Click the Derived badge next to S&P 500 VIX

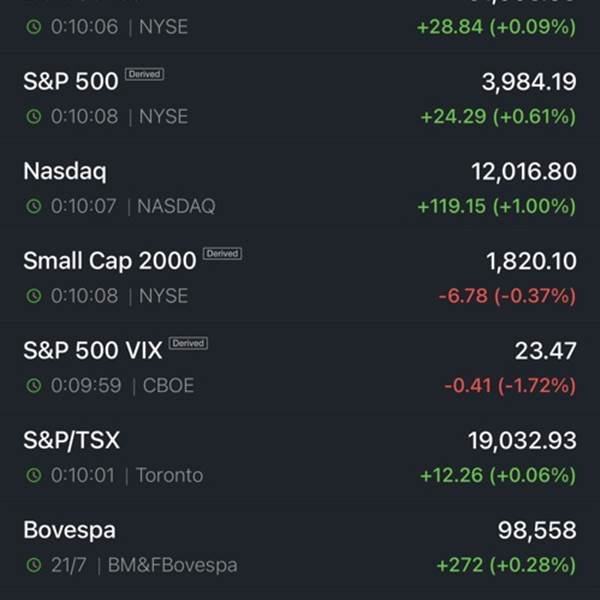click(x=187, y=343)
